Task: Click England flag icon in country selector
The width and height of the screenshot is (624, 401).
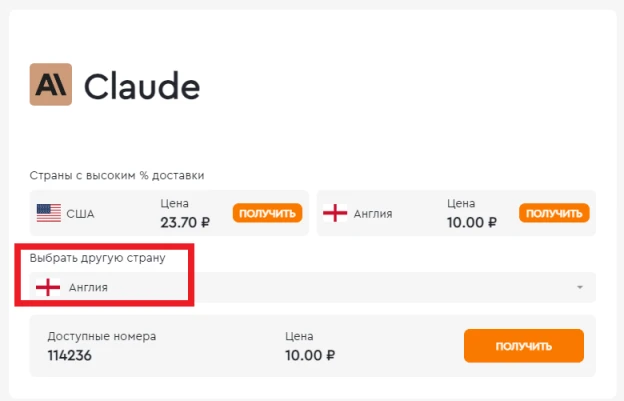Action: [x=48, y=287]
